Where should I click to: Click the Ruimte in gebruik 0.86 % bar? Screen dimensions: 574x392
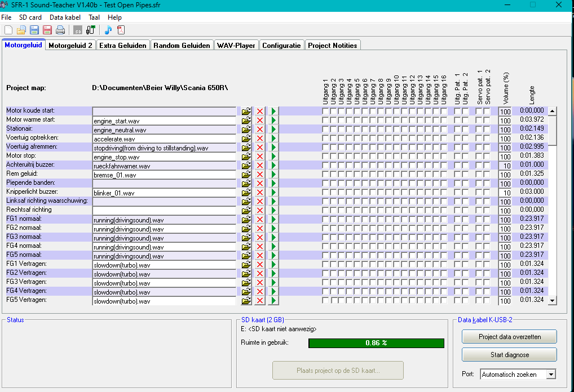coord(376,343)
